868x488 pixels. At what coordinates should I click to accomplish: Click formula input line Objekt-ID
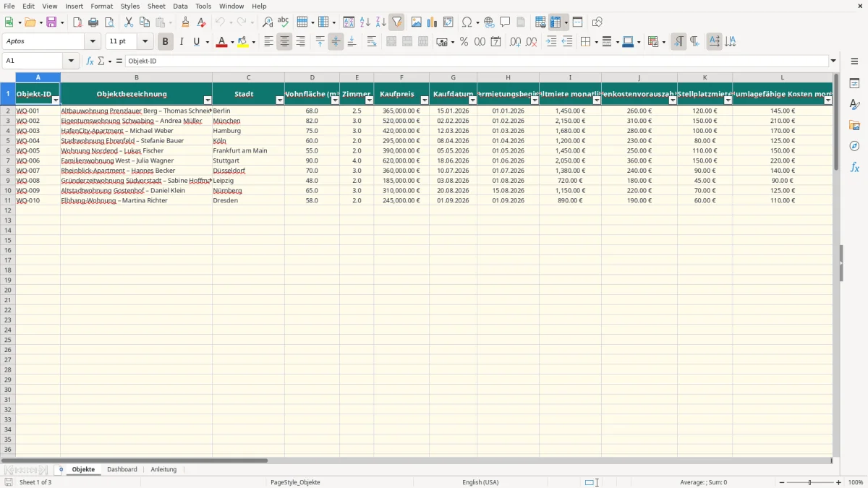(477, 61)
